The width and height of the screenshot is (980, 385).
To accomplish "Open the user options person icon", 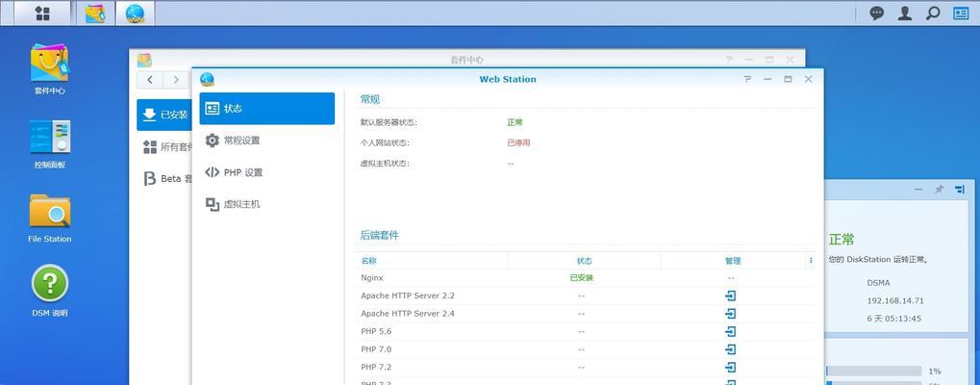I will [x=904, y=13].
